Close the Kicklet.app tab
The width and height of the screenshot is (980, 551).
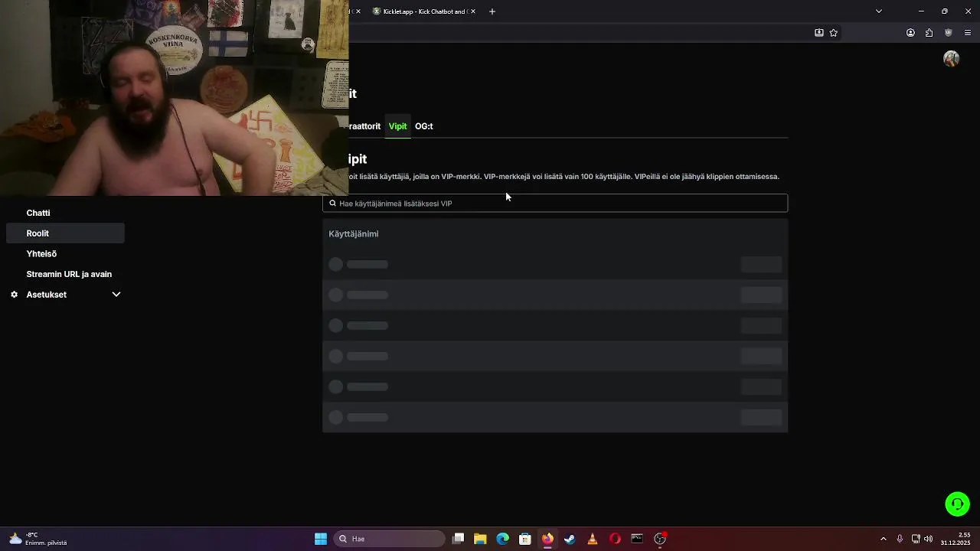[473, 11]
